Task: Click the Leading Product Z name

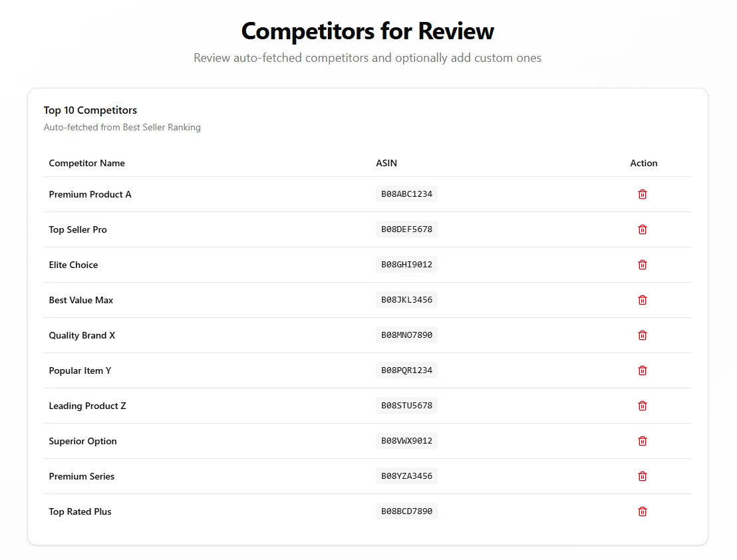Action: point(87,406)
